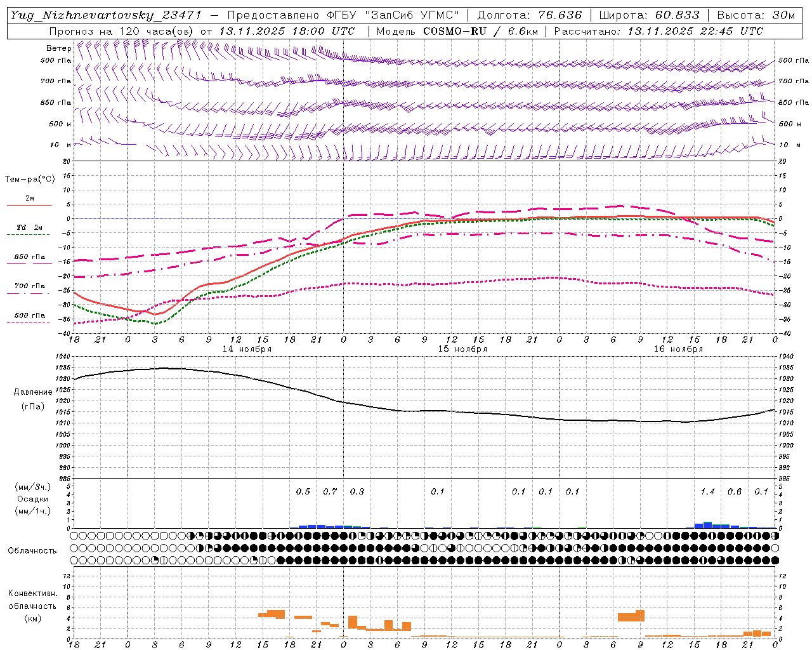Click the date label 16 ноября
812x650 pixels.
pos(678,349)
